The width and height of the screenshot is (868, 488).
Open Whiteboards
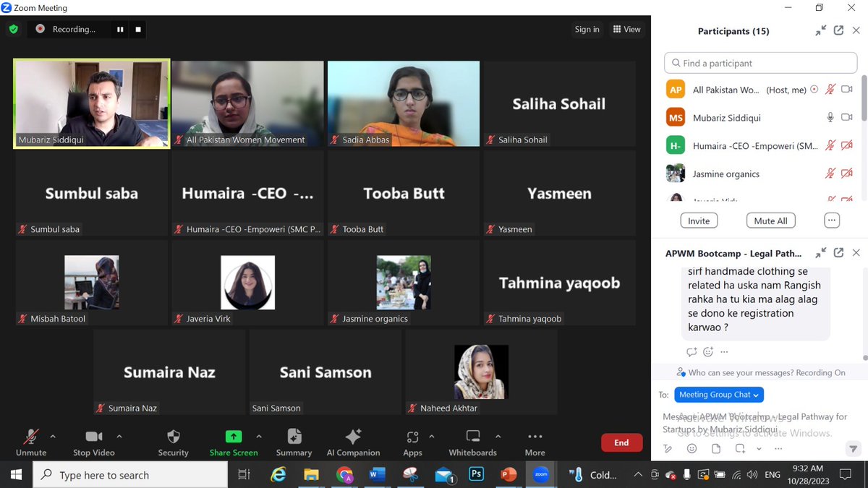click(473, 437)
